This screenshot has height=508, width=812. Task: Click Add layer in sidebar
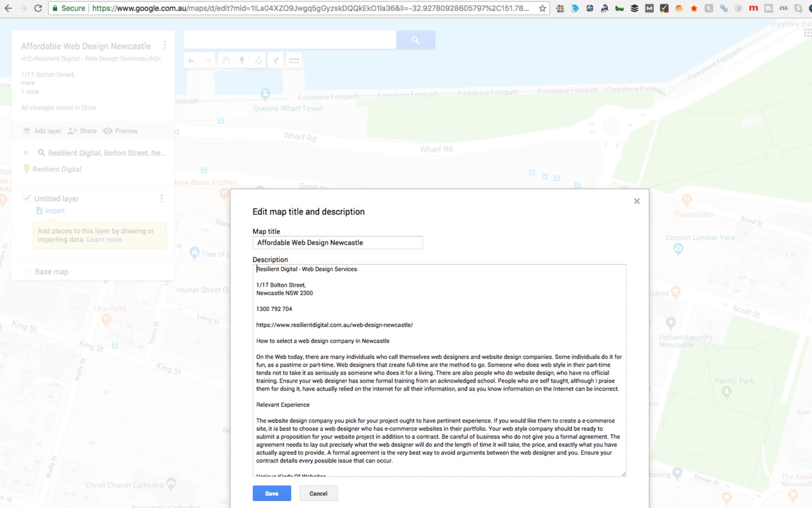tap(42, 131)
